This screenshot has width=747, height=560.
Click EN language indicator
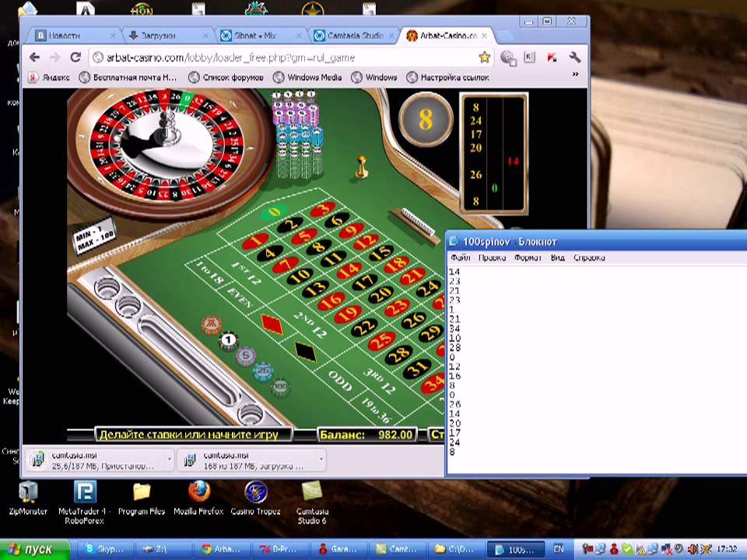click(x=559, y=549)
